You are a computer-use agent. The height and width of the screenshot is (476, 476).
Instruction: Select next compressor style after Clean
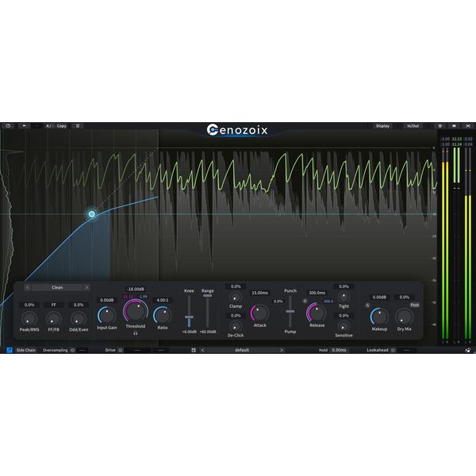(86, 287)
